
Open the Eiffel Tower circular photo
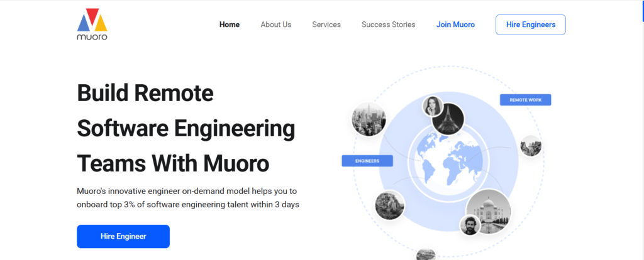(448, 119)
